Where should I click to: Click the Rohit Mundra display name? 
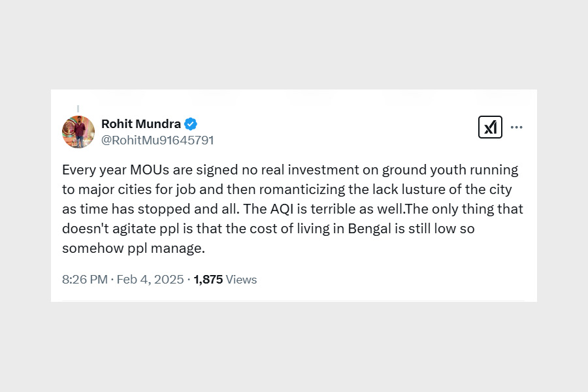[x=141, y=124]
